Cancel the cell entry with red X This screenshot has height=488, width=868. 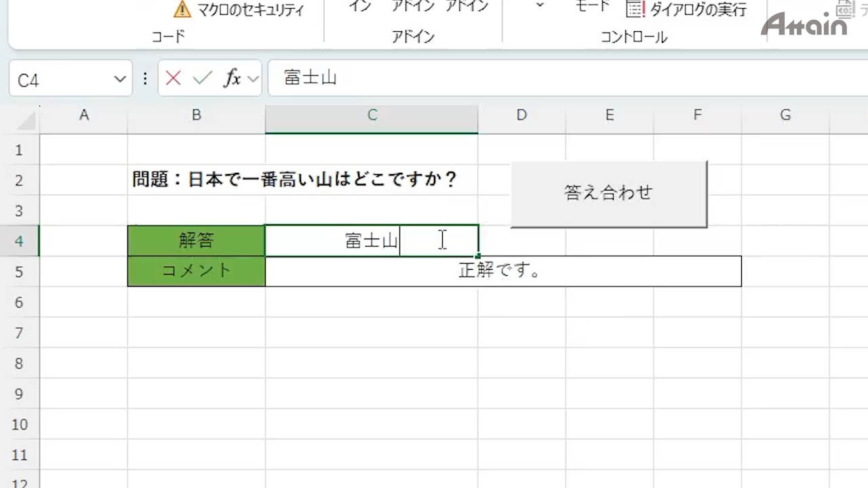pyautogui.click(x=173, y=79)
